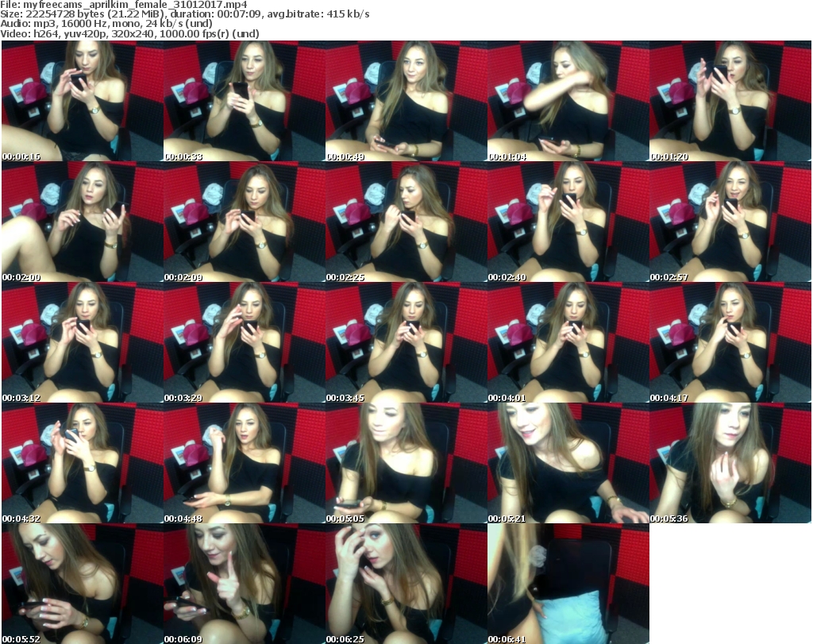Open the thumbnail stamped 00:00:16
The height and width of the screenshot is (644, 813).
pyautogui.click(x=83, y=101)
